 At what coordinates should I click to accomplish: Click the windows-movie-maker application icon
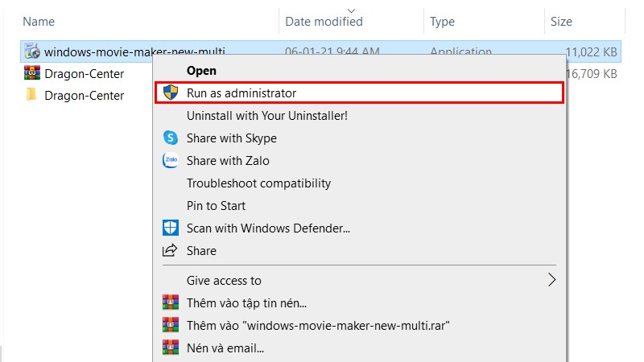[32, 52]
